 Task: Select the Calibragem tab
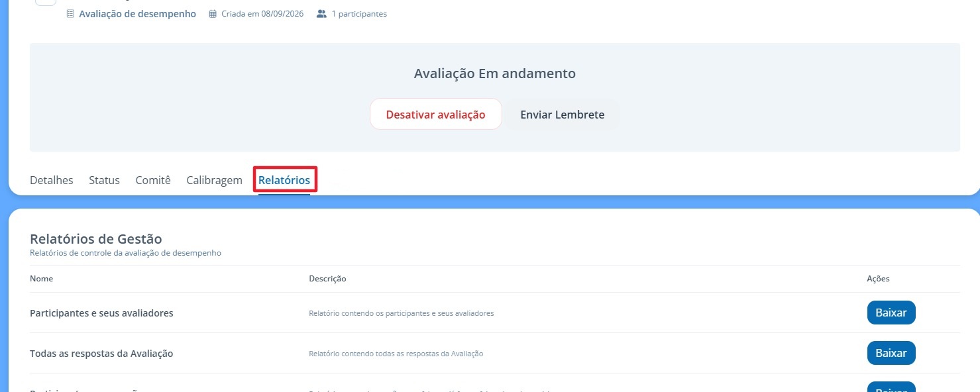point(214,180)
